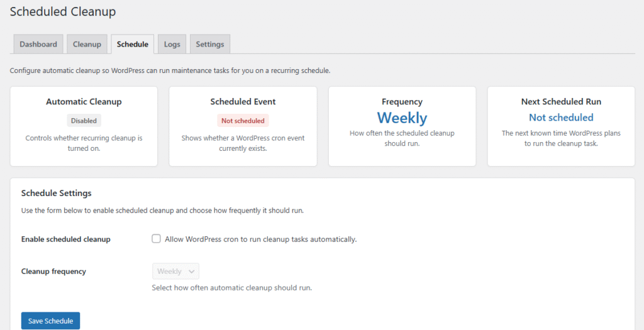Open the Settings tab
Viewport: 644px width, 330px height.
[x=209, y=44]
